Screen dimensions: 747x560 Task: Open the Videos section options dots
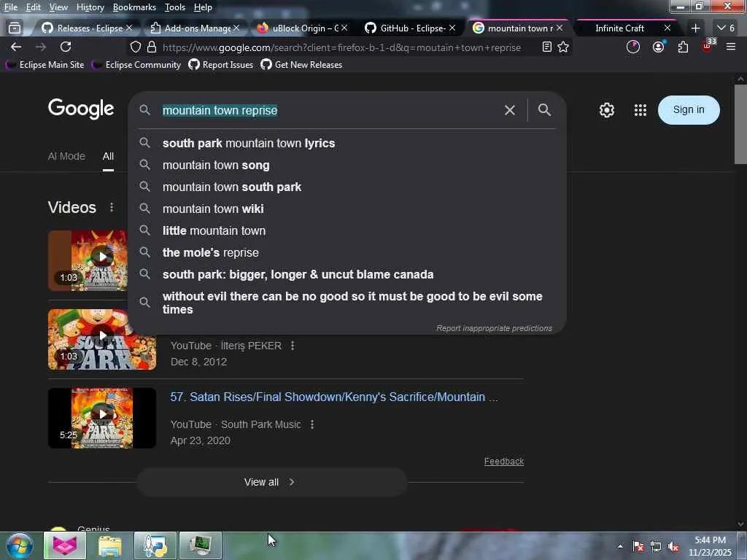click(x=112, y=207)
